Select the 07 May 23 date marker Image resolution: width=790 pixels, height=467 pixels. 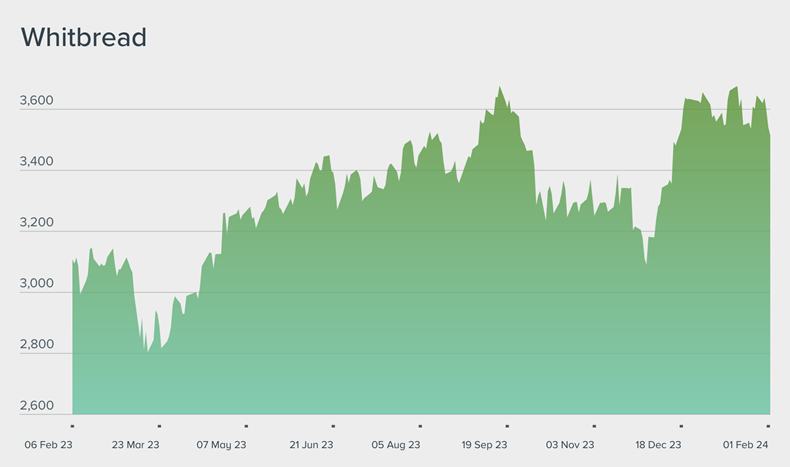221,445
